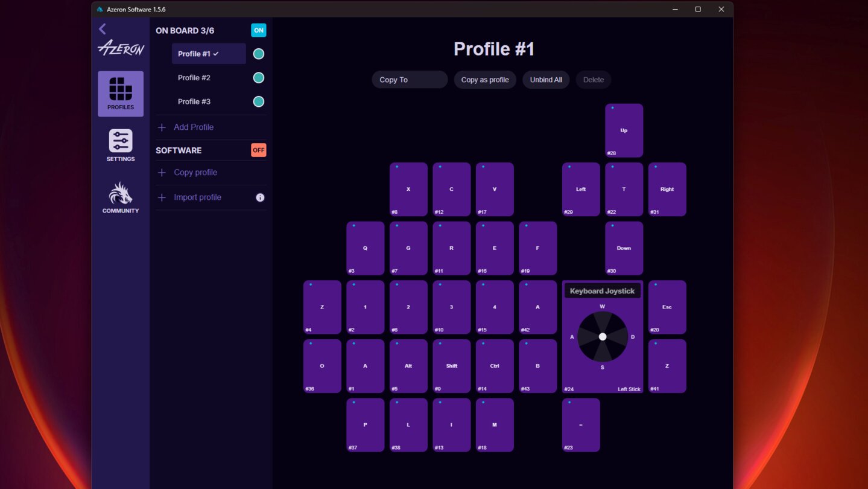Switch to Profile #2
The height and width of the screenshot is (489, 868).
(x=194, y=77)
